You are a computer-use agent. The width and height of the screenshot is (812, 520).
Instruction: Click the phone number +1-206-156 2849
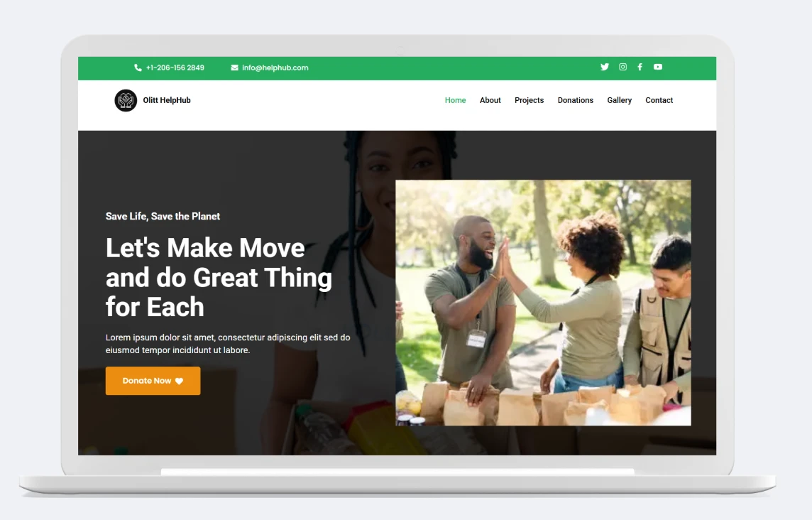(x=175, y=68)
